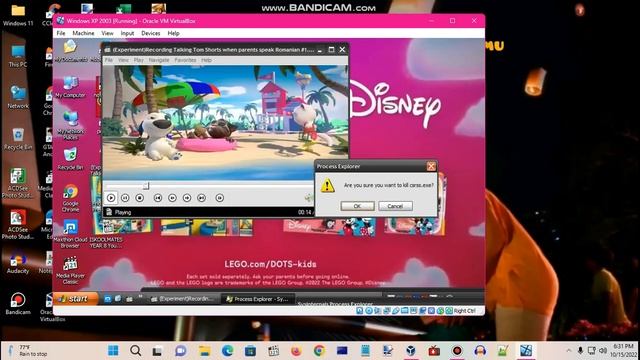Open the red ACDSee Photo Studio shortcut
The image size is (640, 360).
coord(18,224)
